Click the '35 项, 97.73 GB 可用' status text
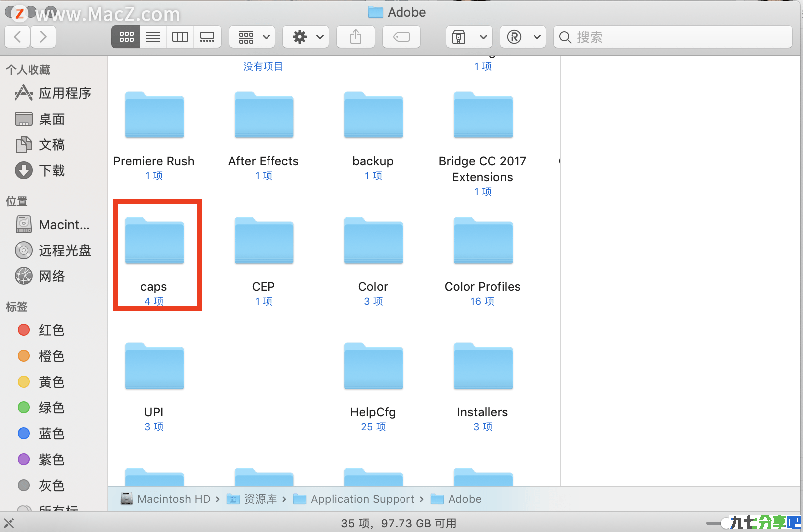This screenshot has width=803, height=532. (x=399, y=523)
